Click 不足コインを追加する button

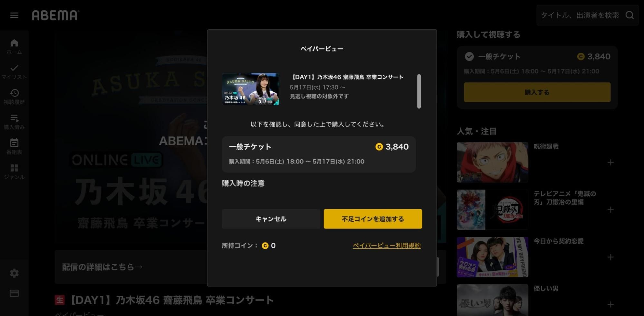point(373,219)
